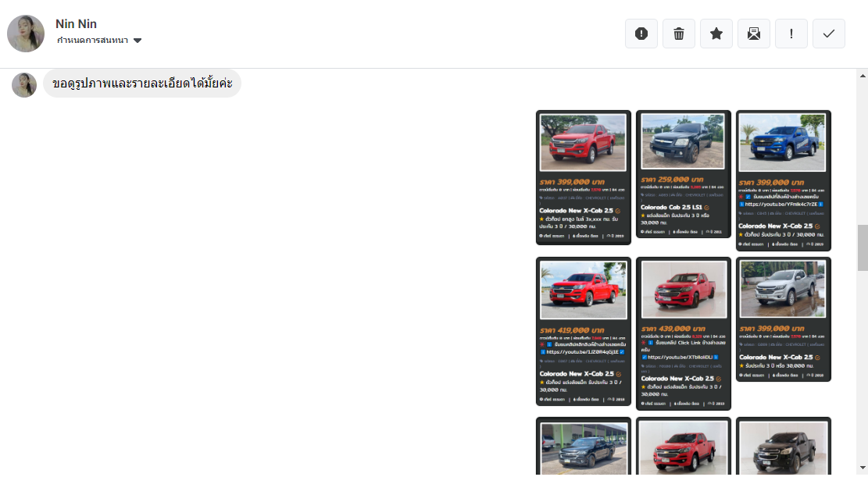Delete conversation with trash icon

pyautogui.click(x=679, y=34)
